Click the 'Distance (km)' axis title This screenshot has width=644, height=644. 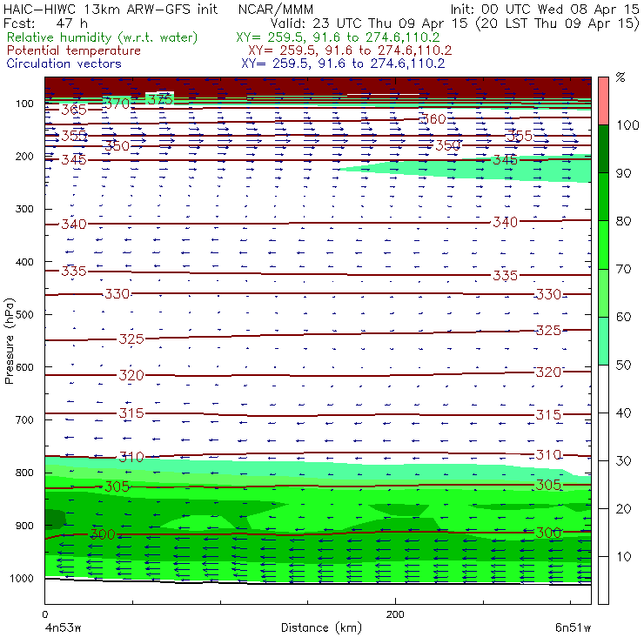tap(322, 628)
